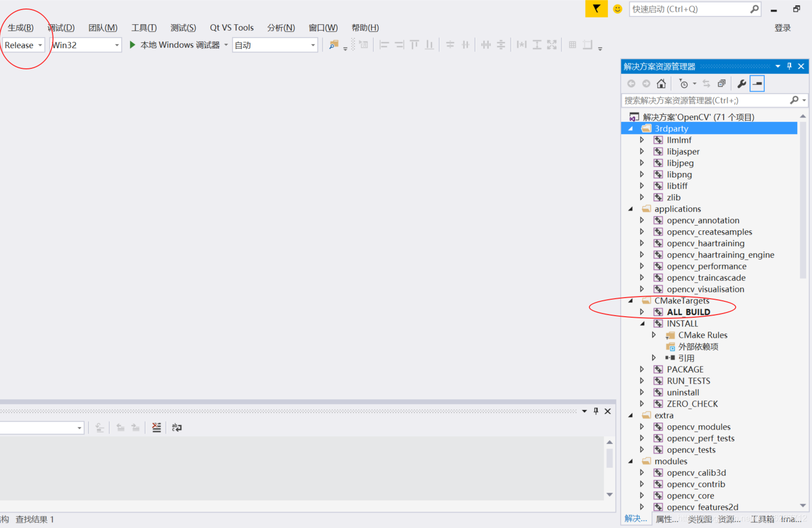Switch to the 查找结果 1 tab
The height and width of the screenshot is (528, 812).
(x=35, y=520)
